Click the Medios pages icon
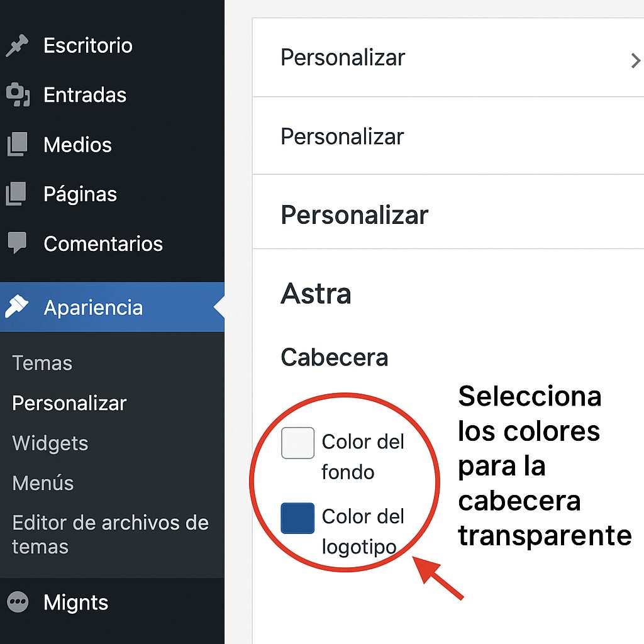644x644 pixels. tap(17, 145)
